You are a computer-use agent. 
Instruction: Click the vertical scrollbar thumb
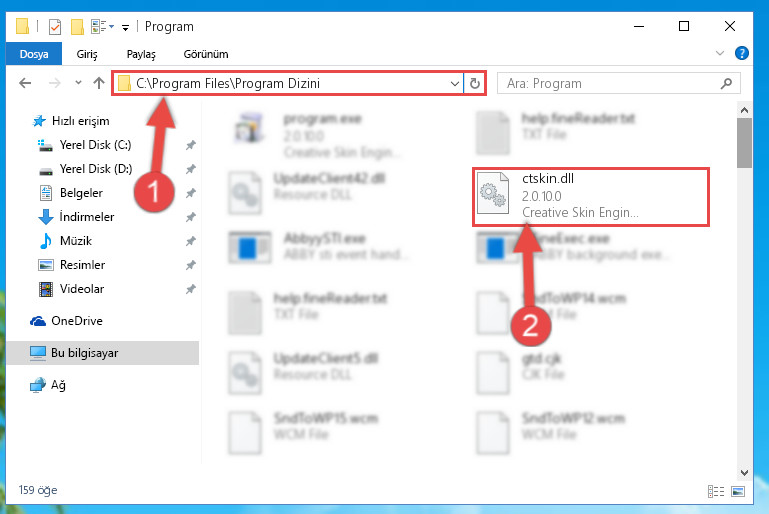pos(744,143)
